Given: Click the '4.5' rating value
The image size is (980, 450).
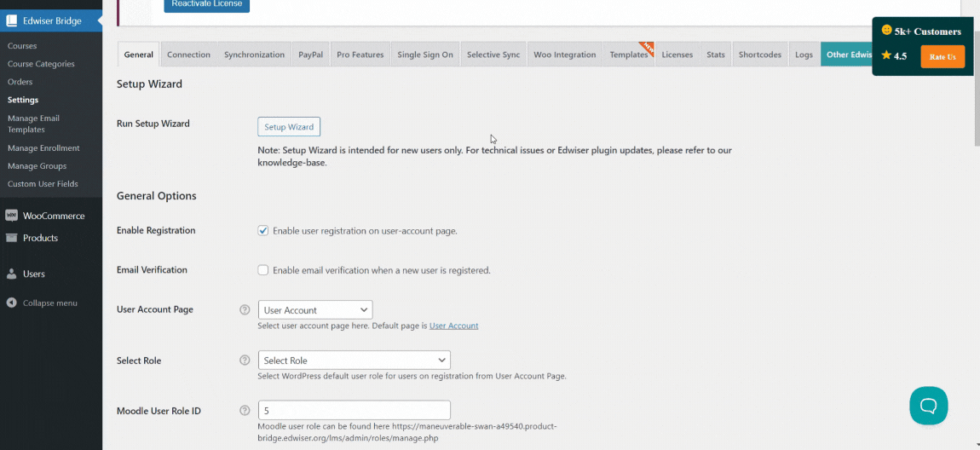Looking at the screenshot, I should click(900, 56).
